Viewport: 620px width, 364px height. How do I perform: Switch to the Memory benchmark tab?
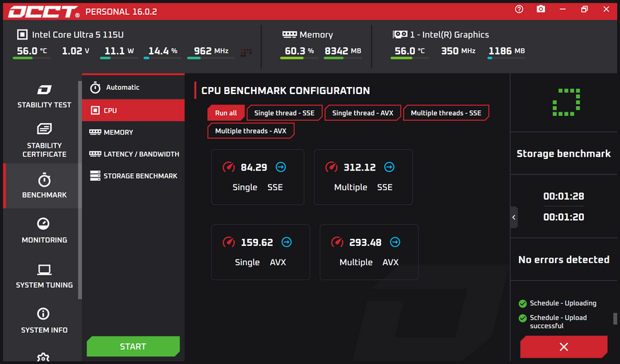118,132
